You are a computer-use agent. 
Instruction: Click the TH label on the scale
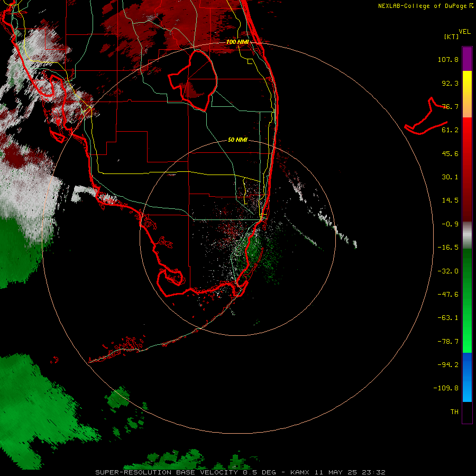click(x=454, y=412)
